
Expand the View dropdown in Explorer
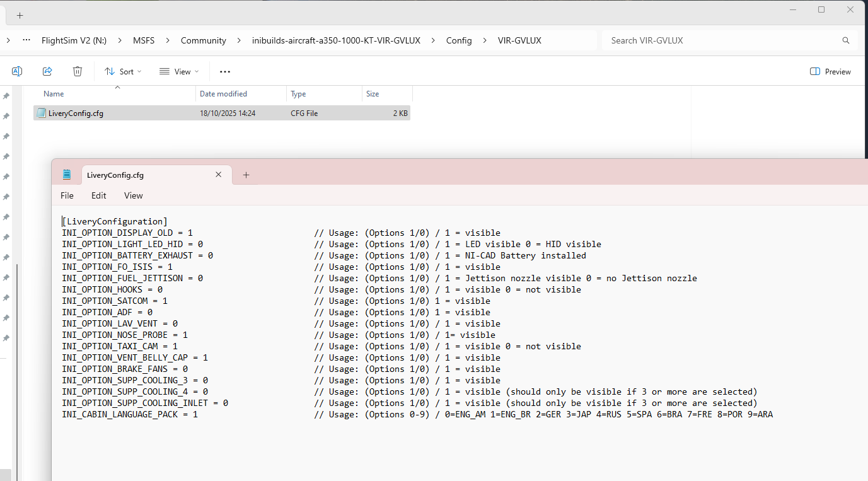[179, 71]
